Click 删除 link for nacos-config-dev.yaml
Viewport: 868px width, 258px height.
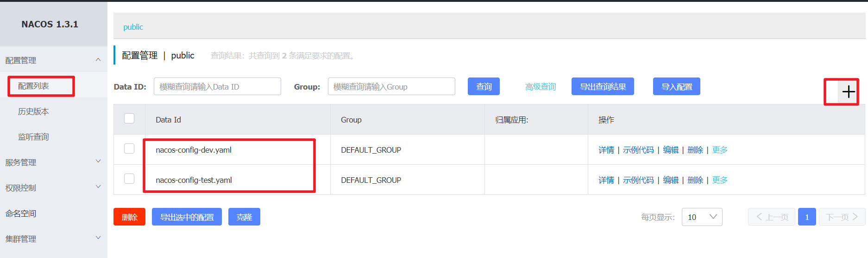695,150
